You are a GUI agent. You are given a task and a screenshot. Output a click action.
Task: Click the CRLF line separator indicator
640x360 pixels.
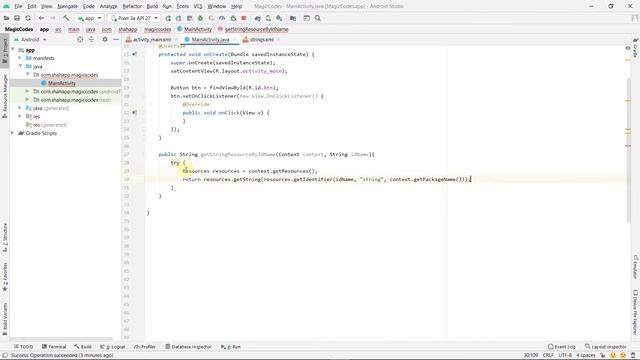pyautogui.click(x=548, y=355)
